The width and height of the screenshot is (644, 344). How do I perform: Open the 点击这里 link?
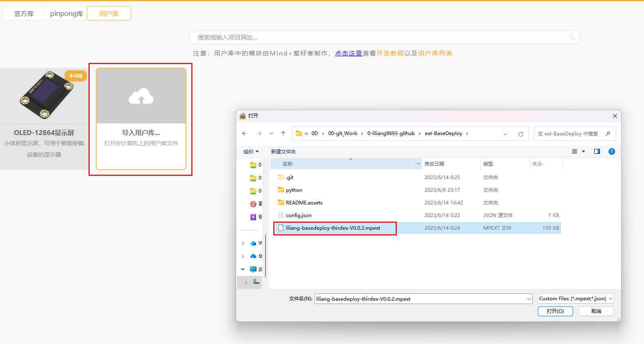click(x=349, y=53)
